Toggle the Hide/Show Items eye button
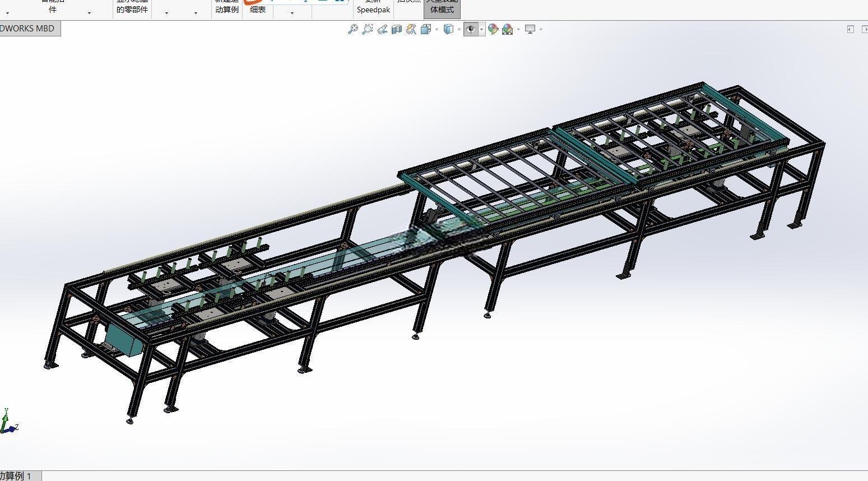This screenshot has height=481, width=868. (x=471, y=29)
